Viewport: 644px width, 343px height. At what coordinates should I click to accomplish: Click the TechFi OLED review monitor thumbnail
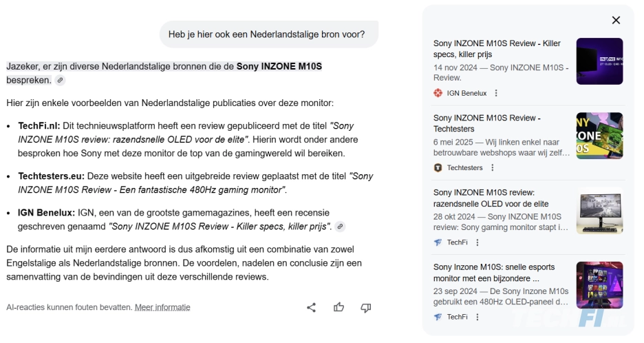click(599, 211)
